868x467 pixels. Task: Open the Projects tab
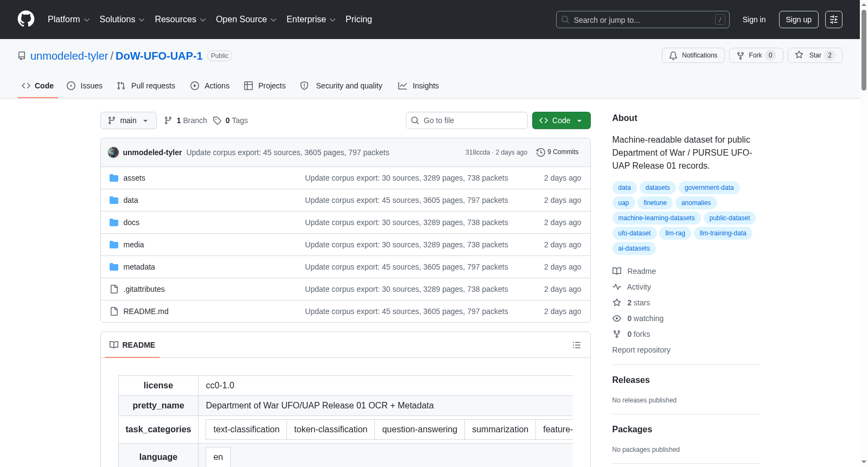click(265, 86)
